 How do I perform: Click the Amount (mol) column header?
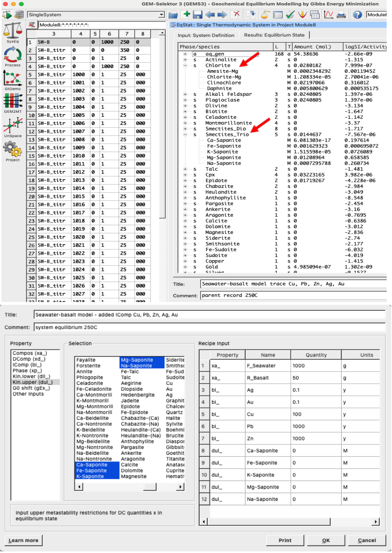[x=318, y=47]
